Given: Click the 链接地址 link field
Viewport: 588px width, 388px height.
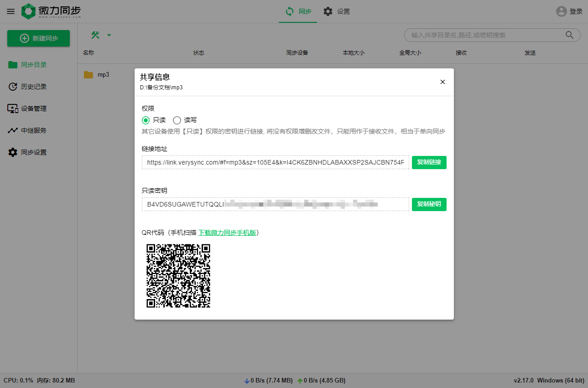Looking at the screenshot, I should tap(276, 162).
